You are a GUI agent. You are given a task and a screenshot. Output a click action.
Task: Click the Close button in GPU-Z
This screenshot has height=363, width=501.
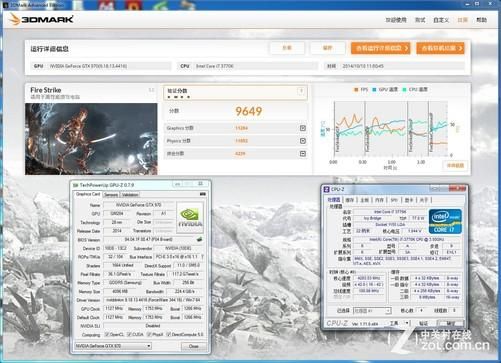[194, 346]
